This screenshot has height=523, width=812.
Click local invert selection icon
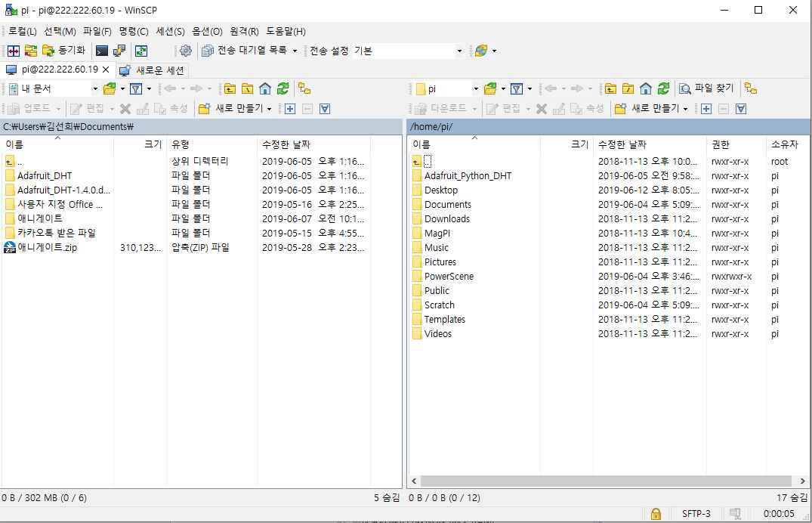click(x=325, y=109)
